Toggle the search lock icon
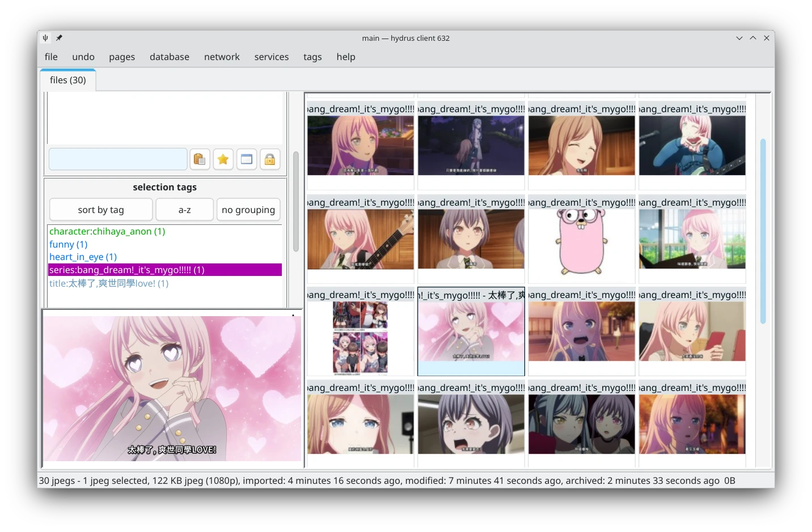 tap(270, 159)
